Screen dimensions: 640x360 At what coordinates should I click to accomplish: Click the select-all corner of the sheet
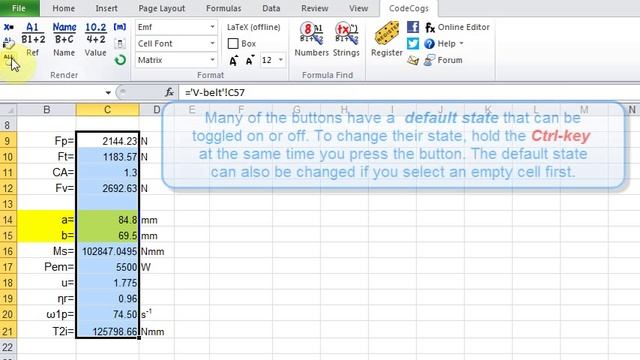[x=8, y=110]
